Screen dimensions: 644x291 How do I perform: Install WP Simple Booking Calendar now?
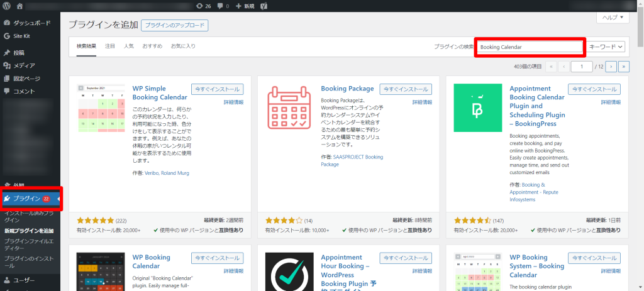[217, 89]
